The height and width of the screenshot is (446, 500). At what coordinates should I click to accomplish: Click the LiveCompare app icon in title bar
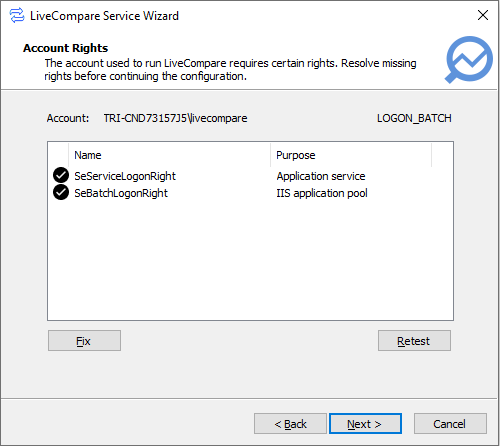point(17,15)
